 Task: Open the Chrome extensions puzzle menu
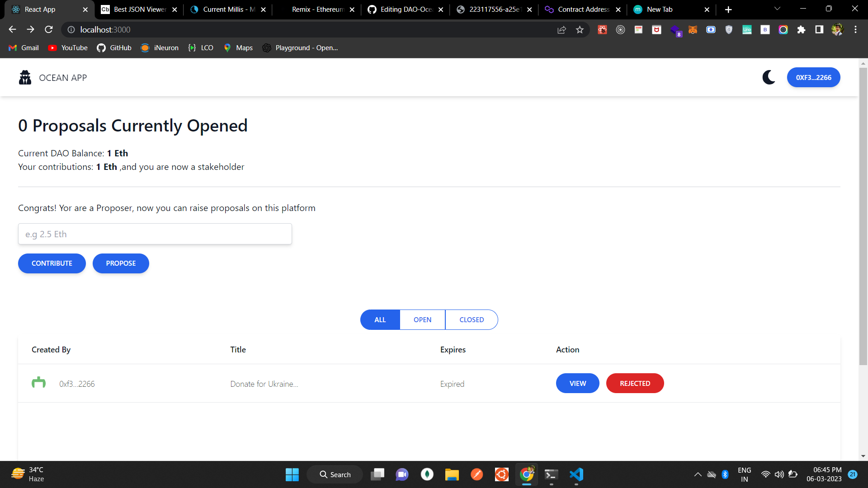point(801,29)
